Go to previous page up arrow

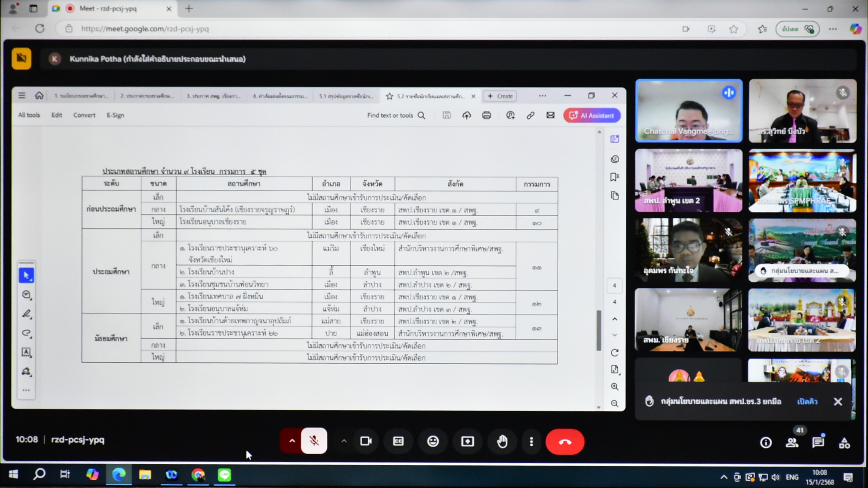pyautogui.click(x=615, y=319)
